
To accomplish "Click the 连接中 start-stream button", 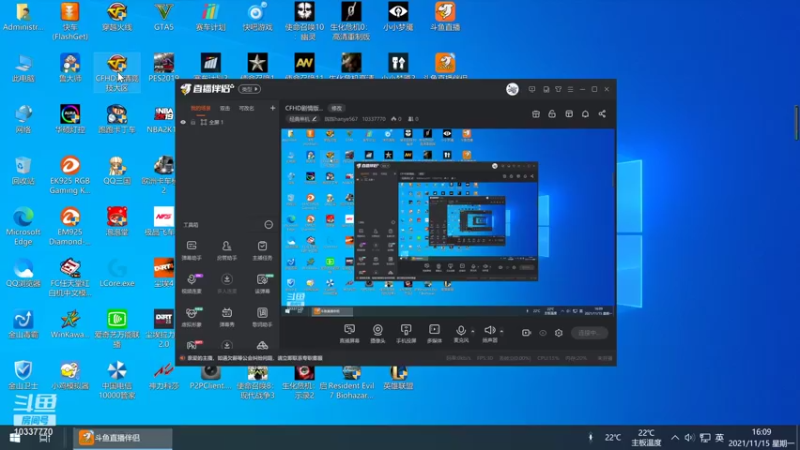I will (x=589, y=333).
